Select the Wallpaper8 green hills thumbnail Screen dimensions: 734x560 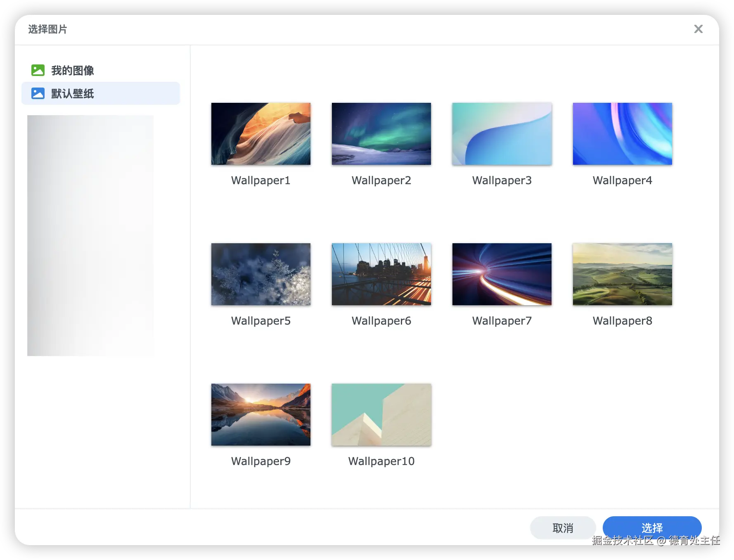click(622, 274)
